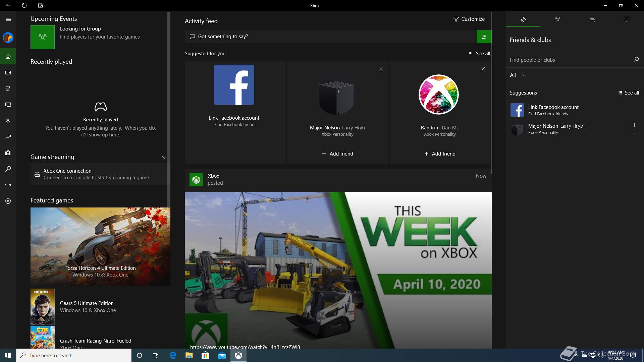Add Major Nelson with plus icon
Viewport: 644px width, 362px height.
point(634,125)
